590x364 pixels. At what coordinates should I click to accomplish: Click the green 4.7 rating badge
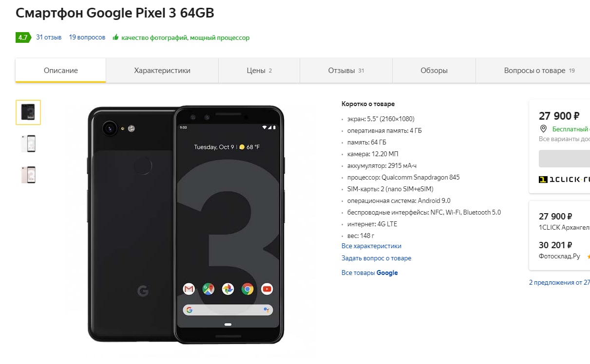click(x=23, y=37)
